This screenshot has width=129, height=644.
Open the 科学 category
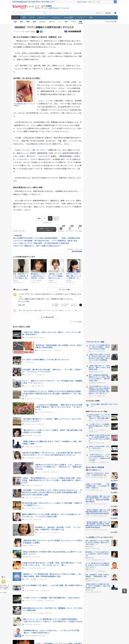coord(66,22)
